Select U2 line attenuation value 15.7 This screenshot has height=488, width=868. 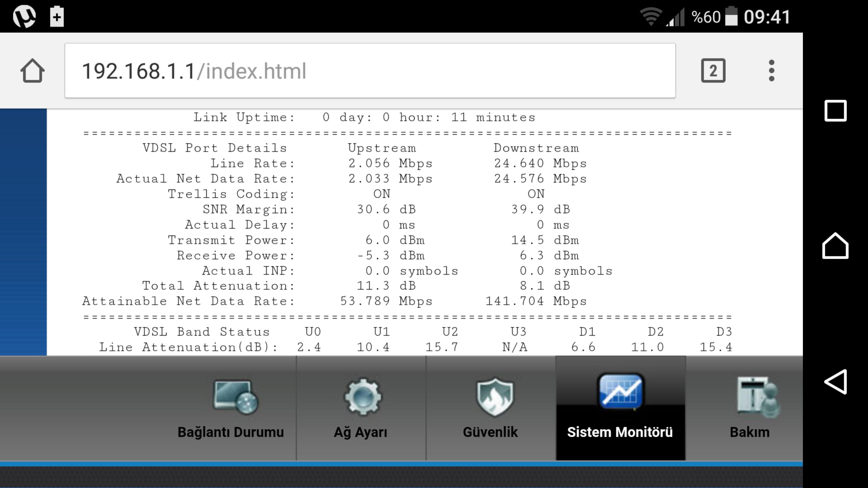[x=442, y=347]
